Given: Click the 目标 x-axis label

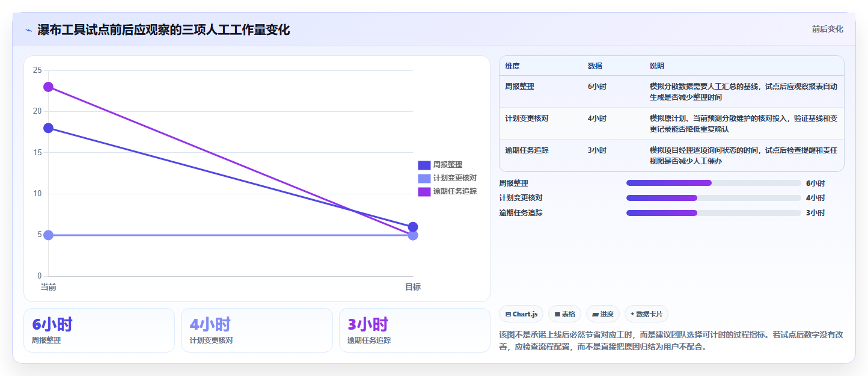Looking at the screenshot, I should tap(413, 287).
